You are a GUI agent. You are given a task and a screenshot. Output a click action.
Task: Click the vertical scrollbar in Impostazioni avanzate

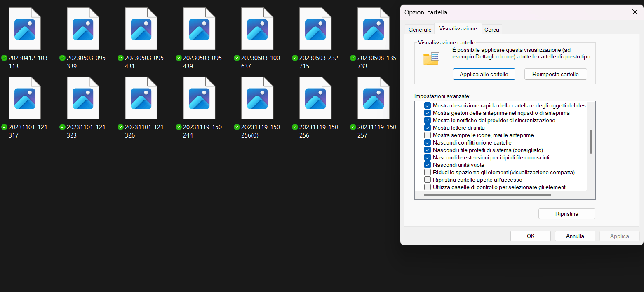(x=591, y=142)
